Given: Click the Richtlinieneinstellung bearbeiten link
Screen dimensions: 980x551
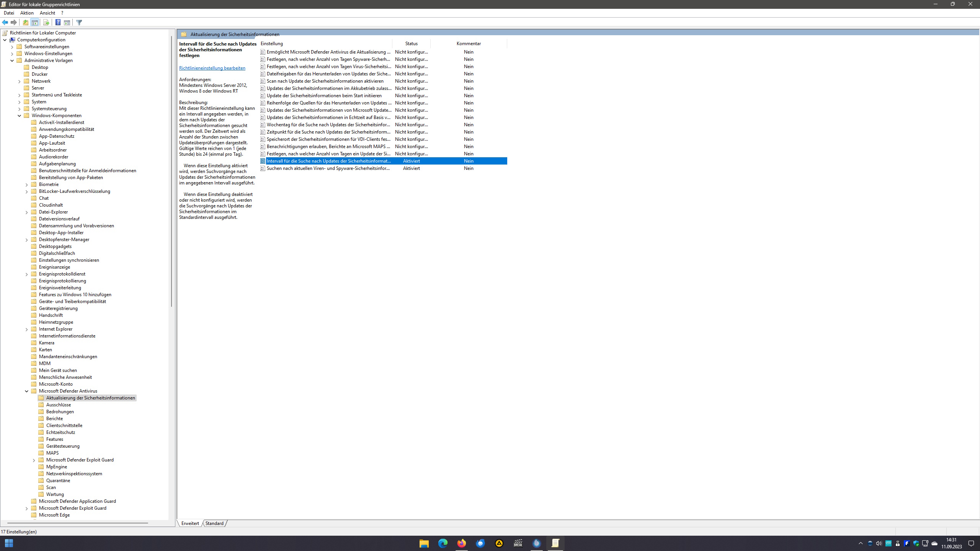Looking at the screenshot, I should [x=212, y=68].
